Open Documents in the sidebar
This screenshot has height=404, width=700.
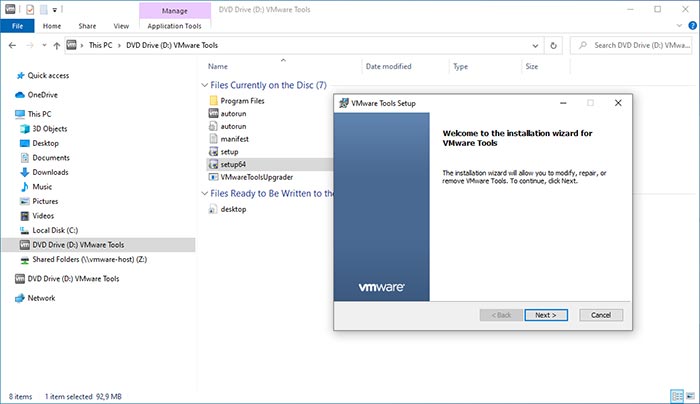pos(51,158)
